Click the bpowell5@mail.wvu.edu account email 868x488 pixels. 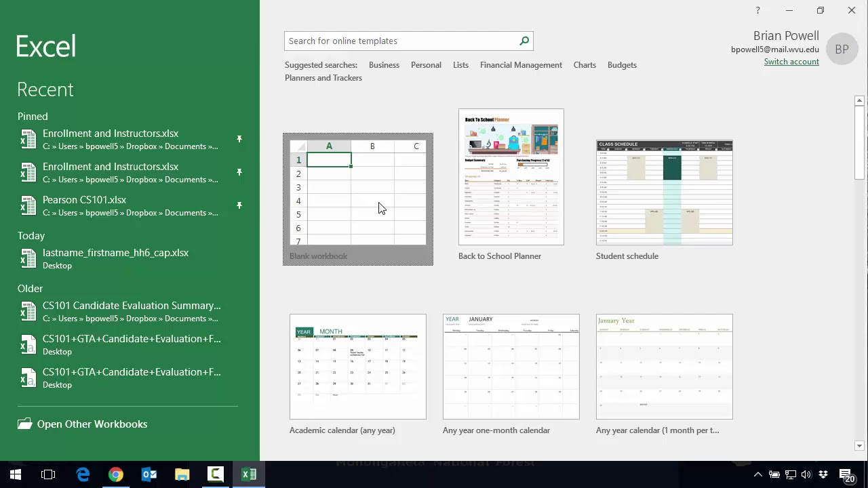[x=775, y=49]
